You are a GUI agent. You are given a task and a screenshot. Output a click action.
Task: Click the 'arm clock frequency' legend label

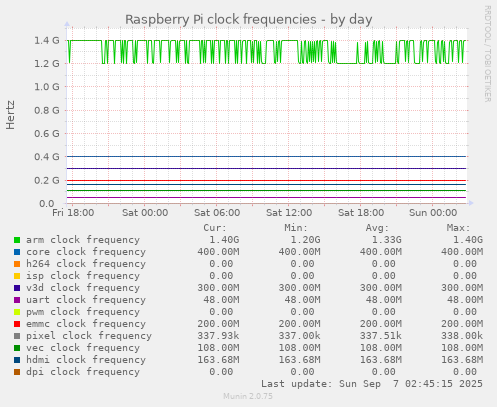(x=83, y=240)
